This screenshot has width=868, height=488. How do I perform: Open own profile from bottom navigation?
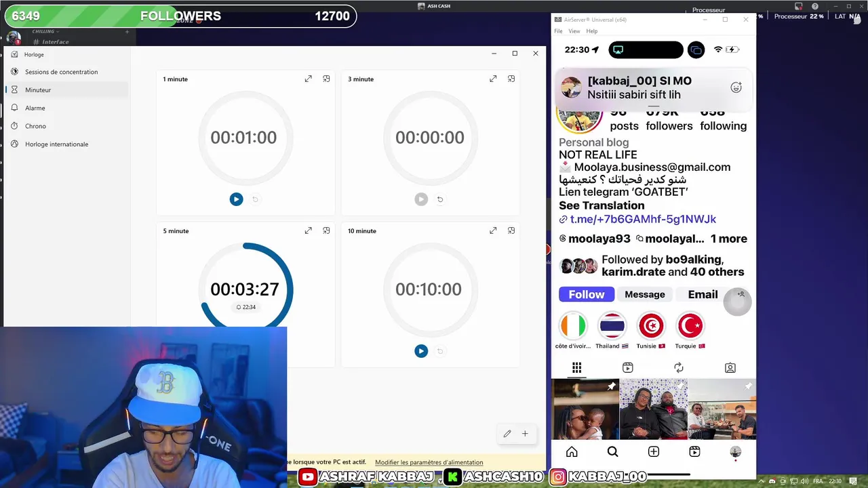point(735,452)
